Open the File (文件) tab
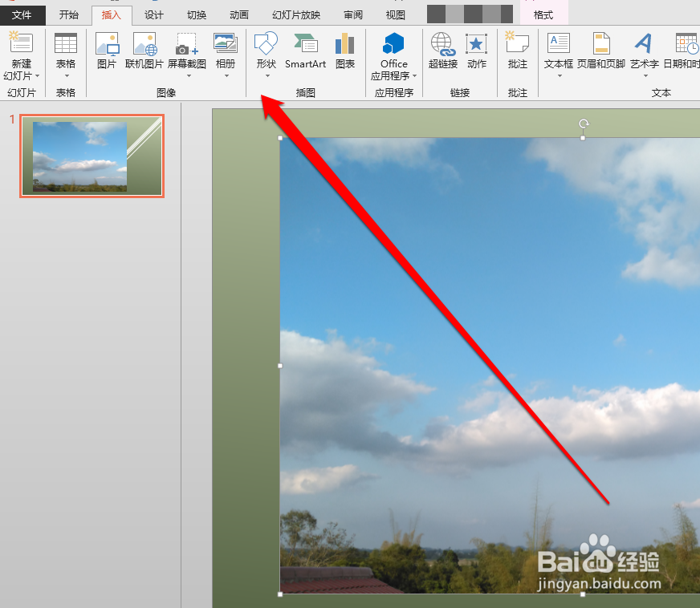 22,15
